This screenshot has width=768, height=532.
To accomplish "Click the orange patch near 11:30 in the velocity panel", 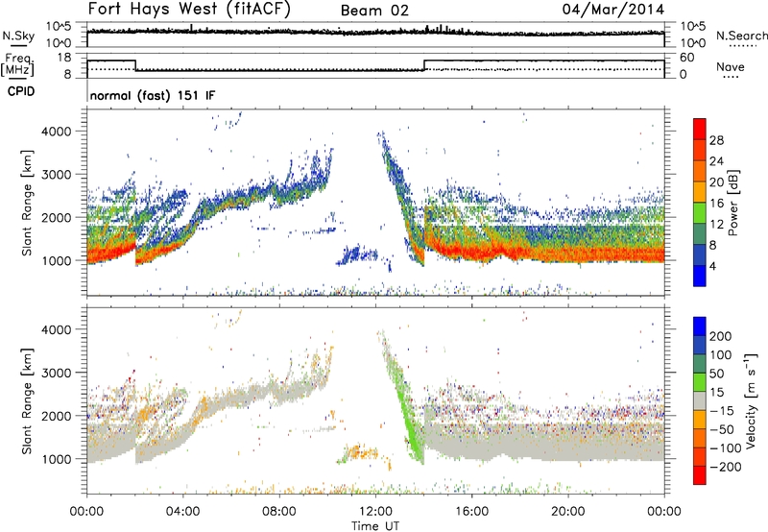I will coord(360,451).
